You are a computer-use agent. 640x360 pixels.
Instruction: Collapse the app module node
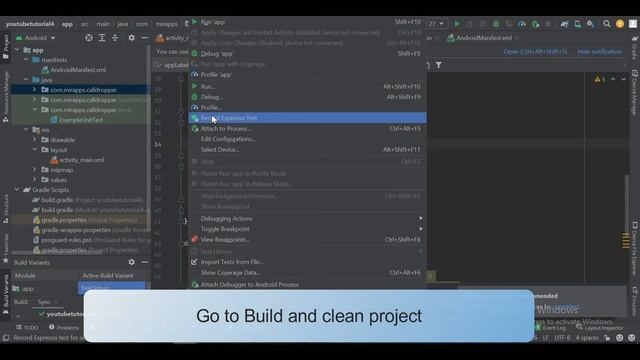(17, 50)
